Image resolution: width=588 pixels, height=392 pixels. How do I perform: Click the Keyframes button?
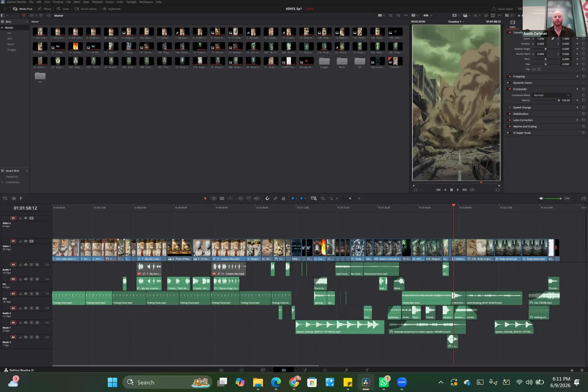(x=112, y=9)
